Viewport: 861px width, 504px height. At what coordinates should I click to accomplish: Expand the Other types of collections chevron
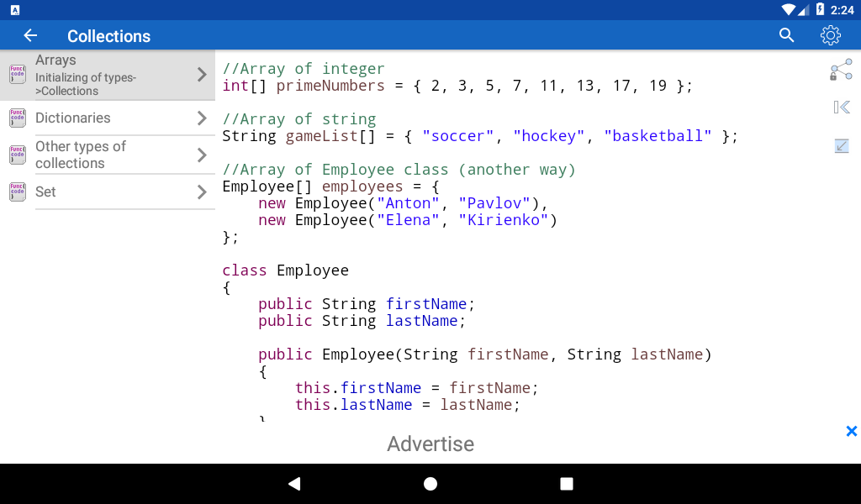tap(202, 155)
